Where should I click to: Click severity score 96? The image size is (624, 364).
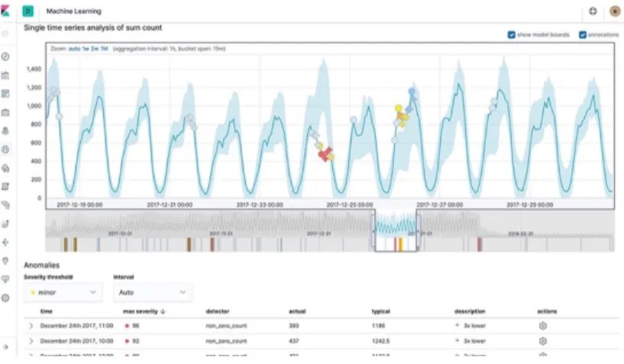click(x=136, y=326)
